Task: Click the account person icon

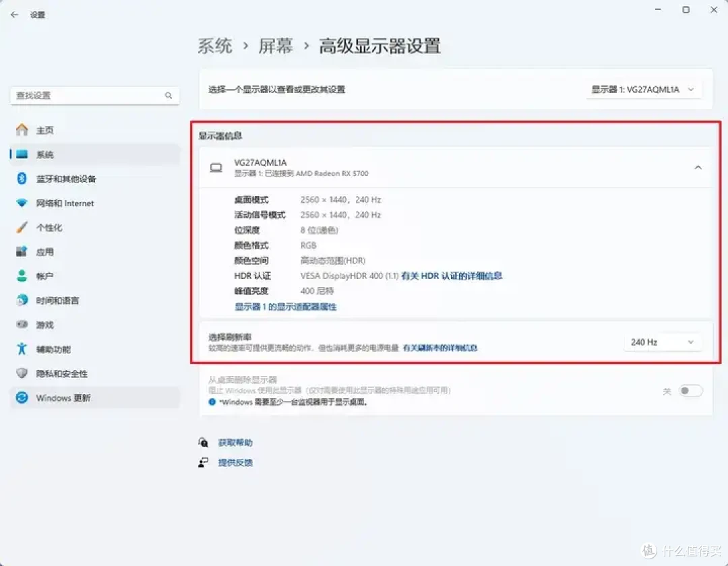Action: [x=22, y=276]
